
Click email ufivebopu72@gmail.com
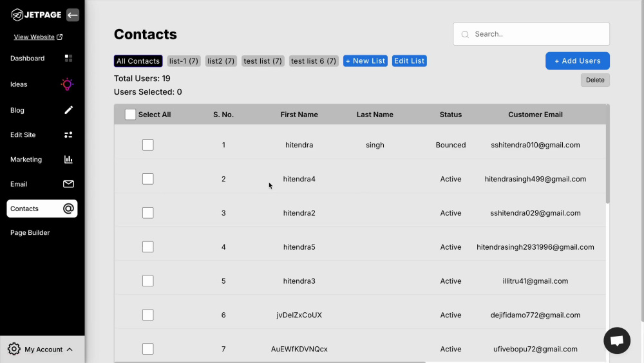535,349
